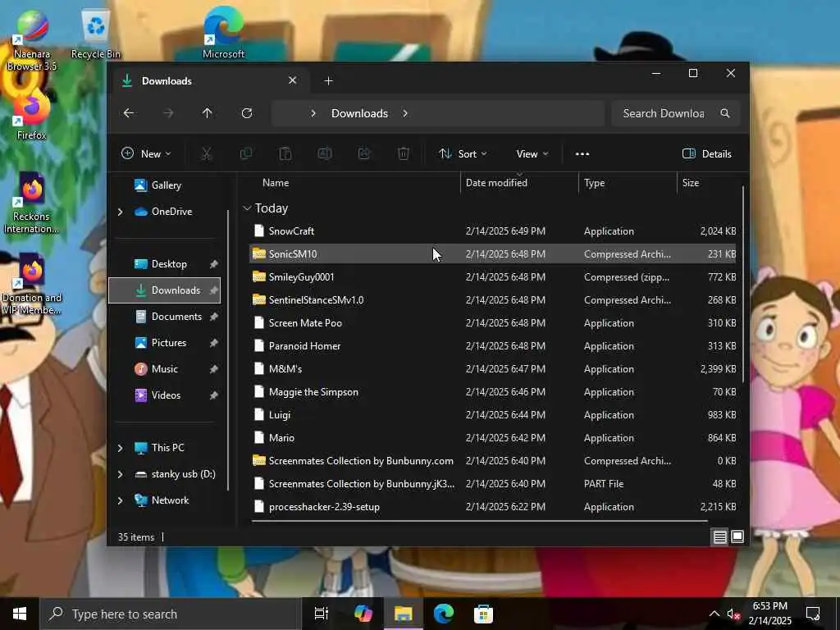This screenshot has width=840, height=630.
Task: Open Documents in navigation pane
Action: coord(176,317)
